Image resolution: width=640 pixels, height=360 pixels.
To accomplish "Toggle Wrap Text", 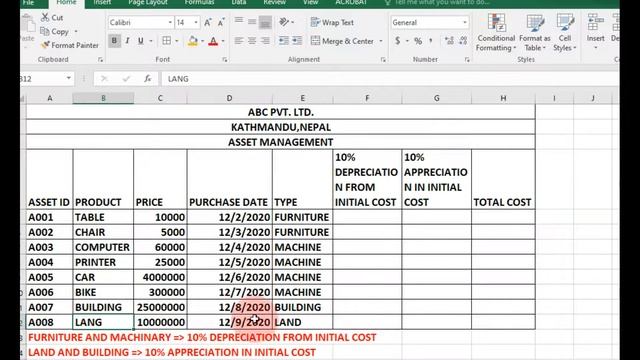I will tap(332, 22).
